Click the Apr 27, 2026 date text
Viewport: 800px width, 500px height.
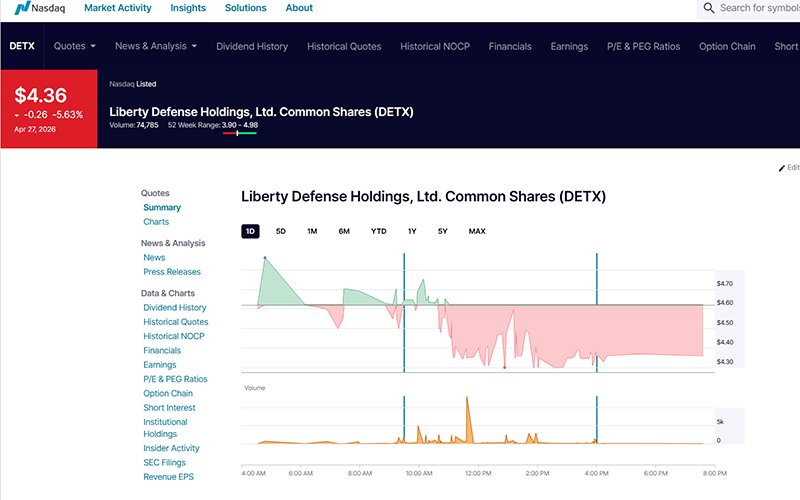point(35,129)
